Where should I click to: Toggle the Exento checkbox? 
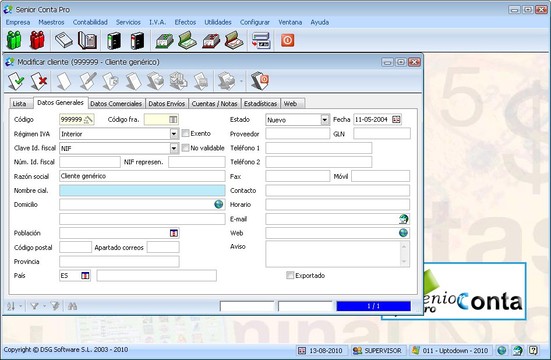185,133
